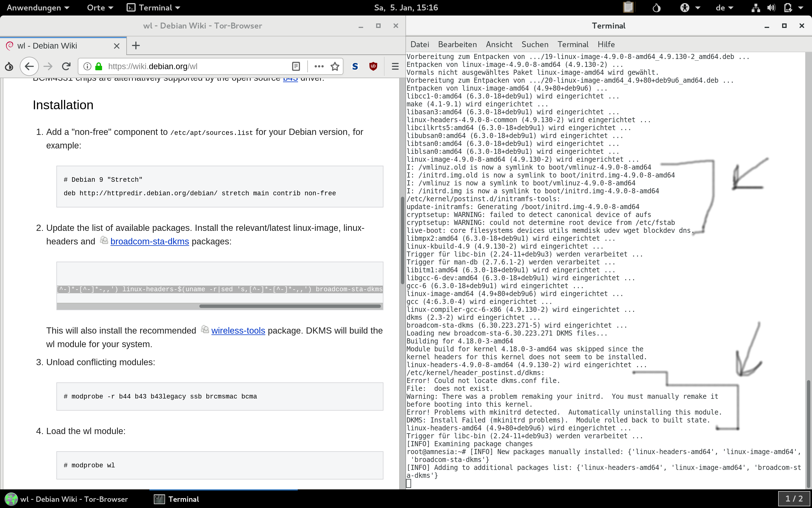This screenshot has height=508, width=812.
Task: Select the wl - Debian Wiki browser tab
Action: point(63,46)
